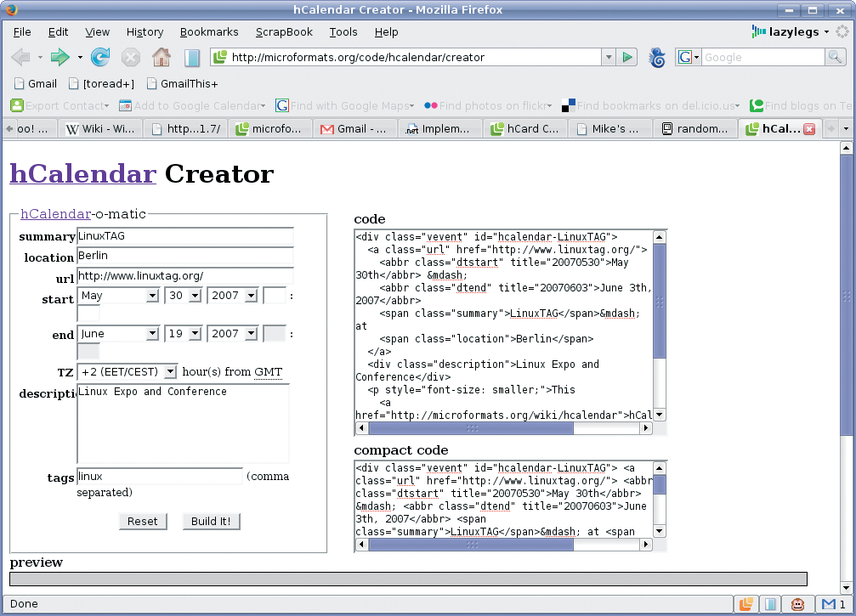This screenshot has height=616, width=856.
Task: Click the page vertical scrollbar thumb
Action: click(x=846, y=295)
